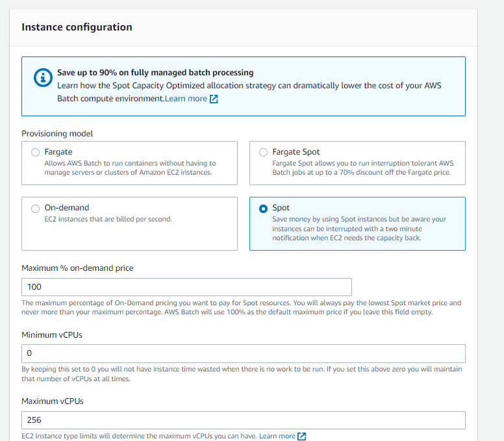Open Learn more link in Spot Capacity banner

(x=186, y=99)
